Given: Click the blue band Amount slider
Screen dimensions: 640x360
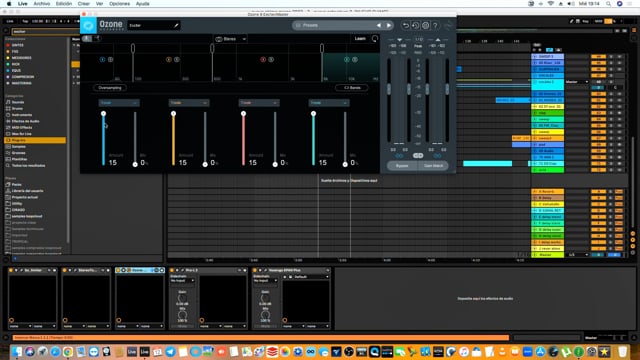Looking at the screenshot, I should (103, 139).
